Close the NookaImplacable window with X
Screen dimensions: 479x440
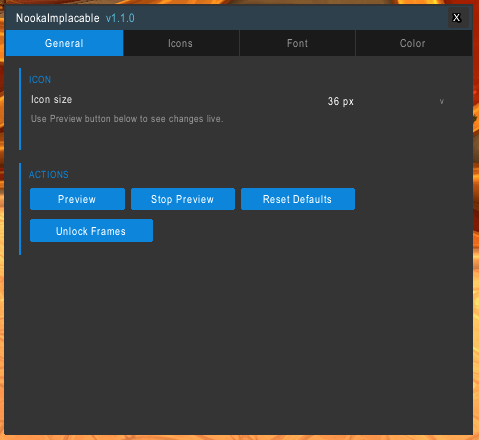click(456, 18)
